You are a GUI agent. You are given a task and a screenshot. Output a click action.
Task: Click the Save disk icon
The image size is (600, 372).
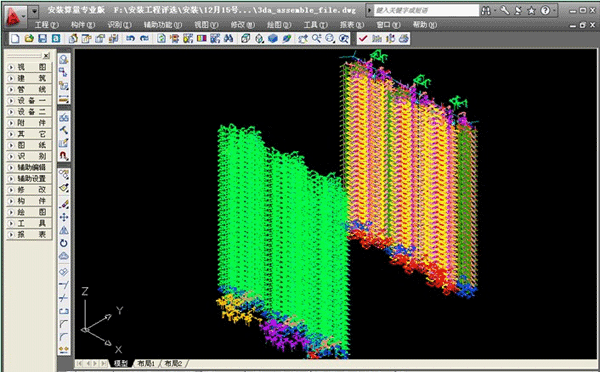click(42, 38)
